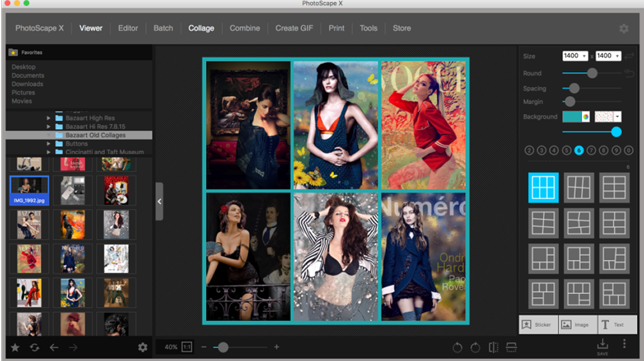Open the three-dot more options menu
The width and height of the screenshot is (644, 361).
624,344
